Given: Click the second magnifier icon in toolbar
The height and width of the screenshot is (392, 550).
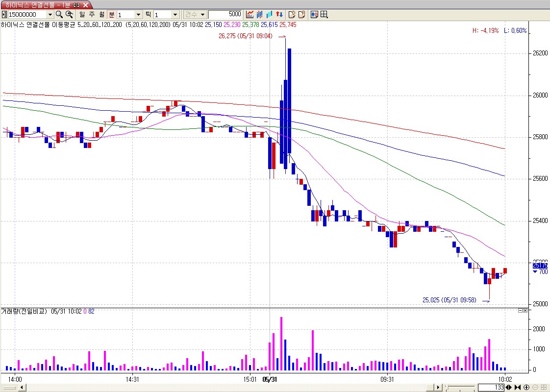Looking at the screenshot, I should tap(69, 15).
